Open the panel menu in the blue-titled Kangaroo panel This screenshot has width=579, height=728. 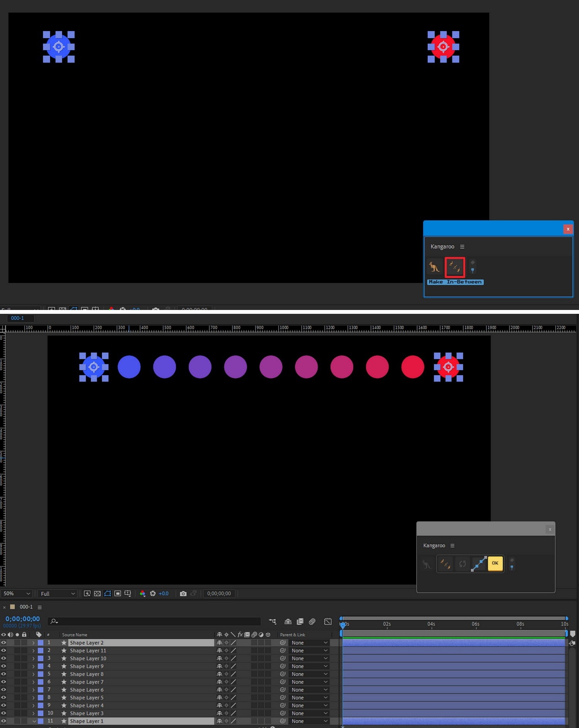[462, 247]
